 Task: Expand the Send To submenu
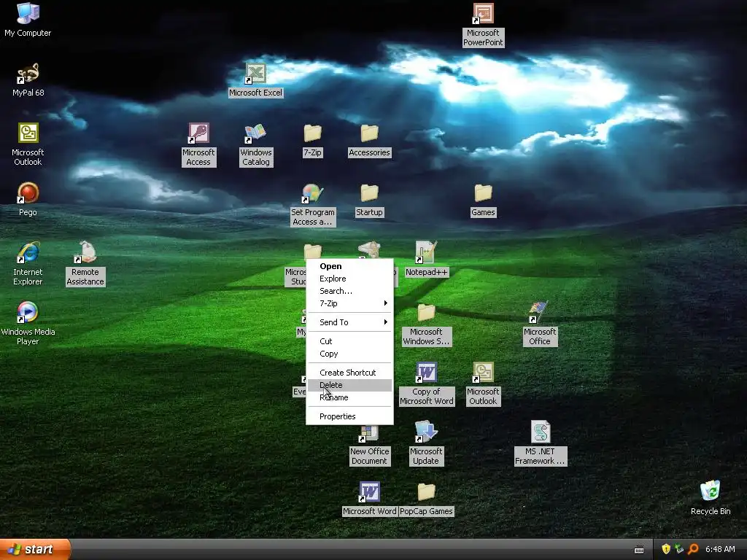click(x=349, y=322)
